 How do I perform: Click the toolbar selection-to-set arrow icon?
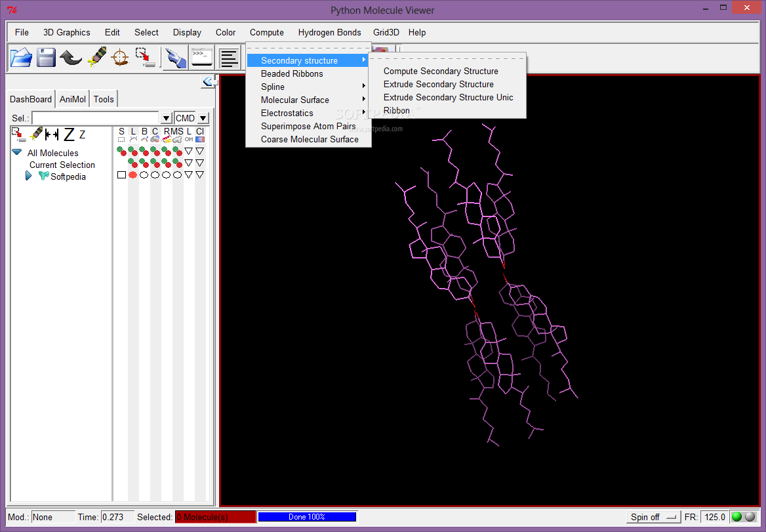[145, 57]
